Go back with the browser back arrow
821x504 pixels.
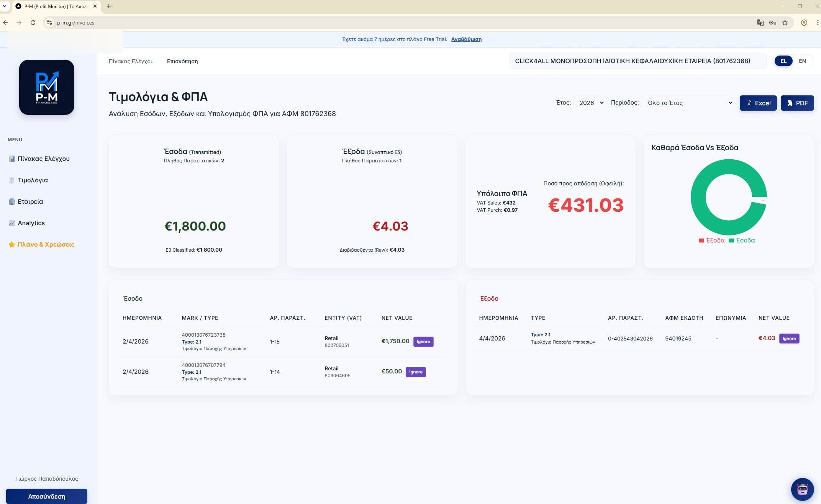[x=5, y=23]
